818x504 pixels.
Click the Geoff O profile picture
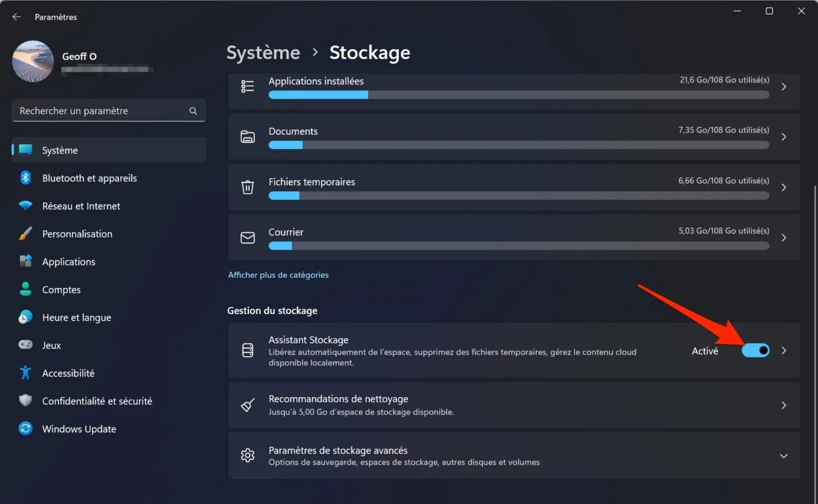tap(33, 61)
